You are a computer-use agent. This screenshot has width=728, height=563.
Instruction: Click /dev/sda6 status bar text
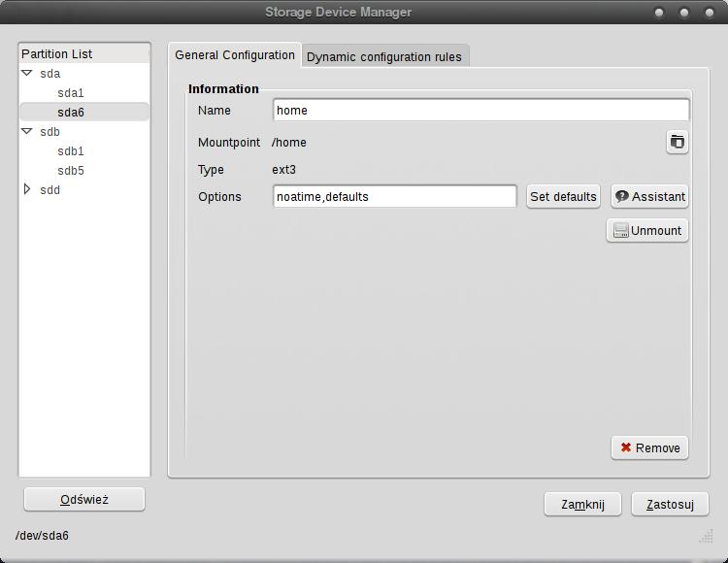tap(42, 536)
